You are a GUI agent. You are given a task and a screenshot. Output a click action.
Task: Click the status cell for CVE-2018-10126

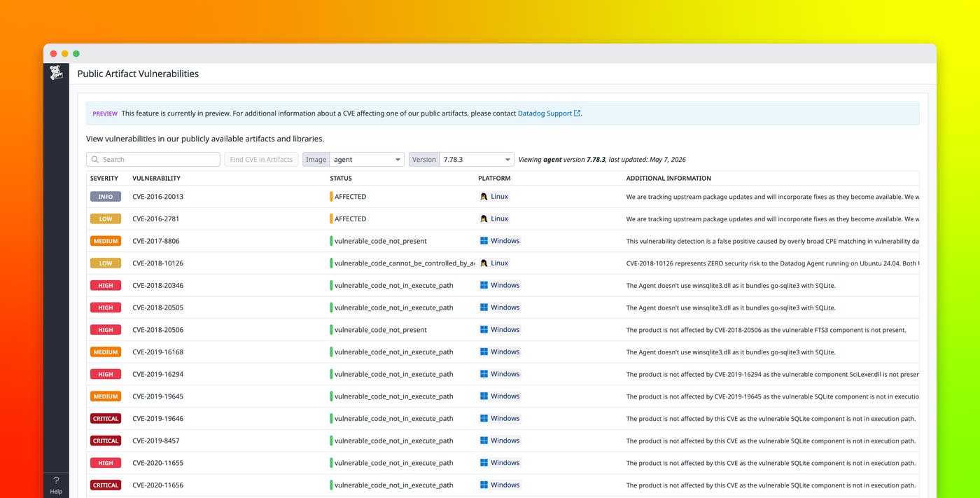(x=404, y=263)
